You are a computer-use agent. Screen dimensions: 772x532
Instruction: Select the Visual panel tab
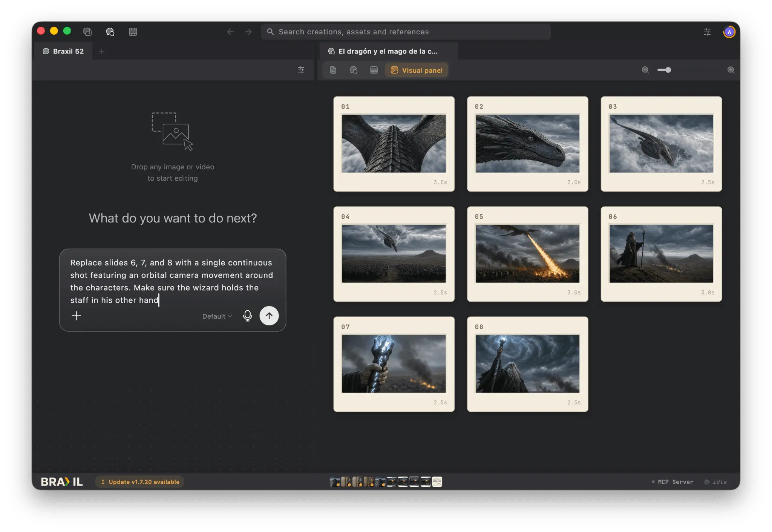[417, 70]
